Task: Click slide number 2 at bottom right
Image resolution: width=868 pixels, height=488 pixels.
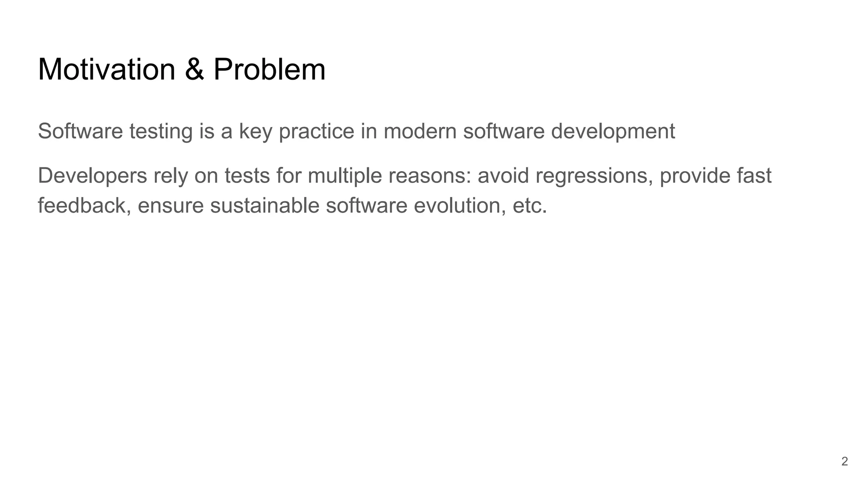Action: (844, 461)
